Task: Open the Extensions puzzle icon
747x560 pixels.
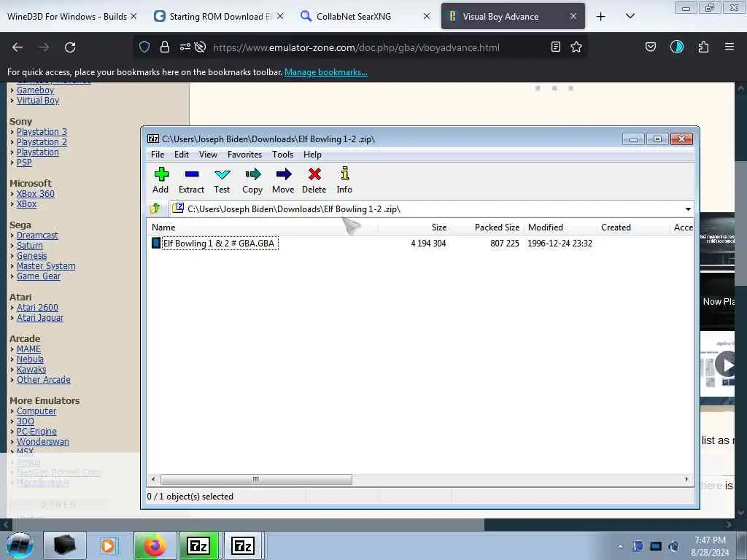Action: (703, 47)
